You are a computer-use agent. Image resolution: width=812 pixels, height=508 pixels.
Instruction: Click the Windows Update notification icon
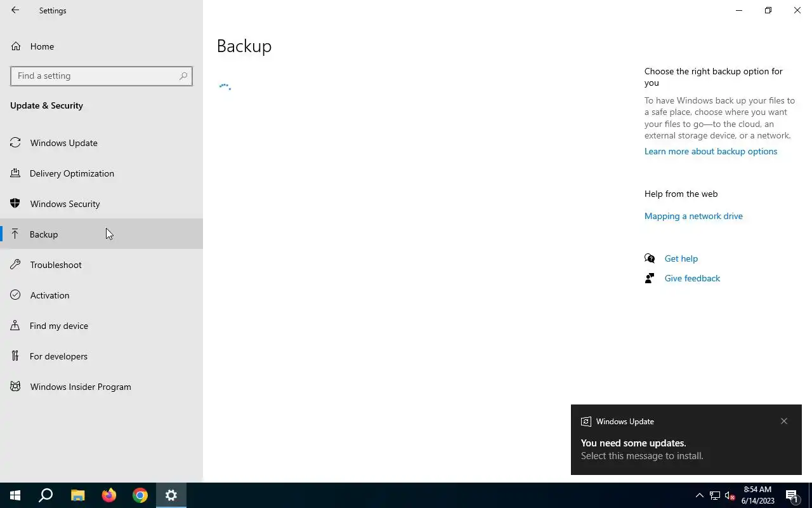586,422
